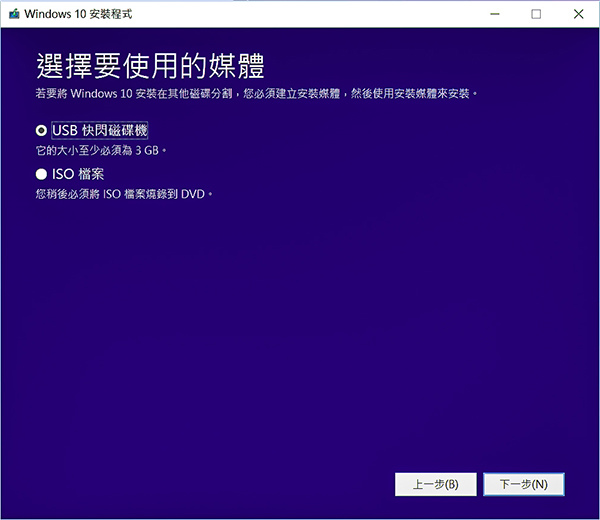Select the USB 快閃磁碟機 radio button
Image resolution: width=600 pixels, height=520 pixels.
[41, 130]
